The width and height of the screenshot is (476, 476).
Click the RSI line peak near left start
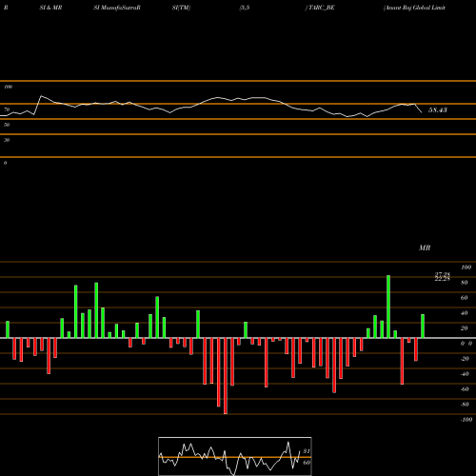[41, 96]
